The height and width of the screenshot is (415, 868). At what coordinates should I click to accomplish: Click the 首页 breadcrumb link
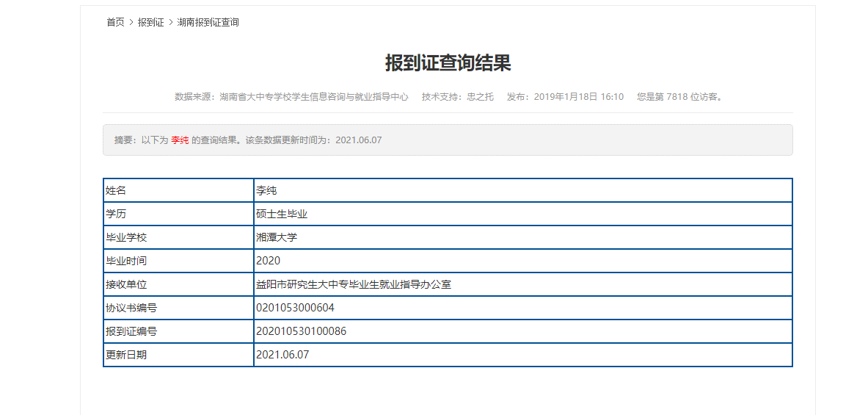[x=115, y=22]
